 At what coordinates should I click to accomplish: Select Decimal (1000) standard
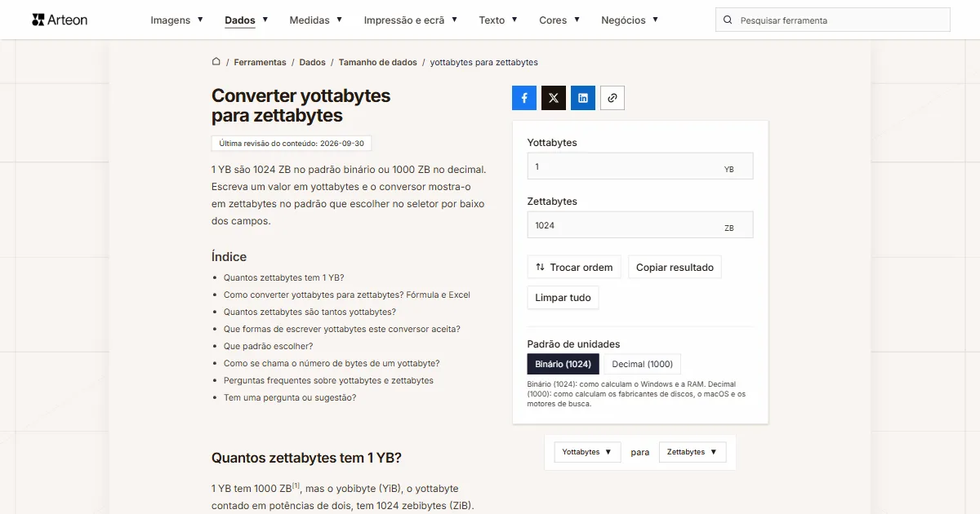coord(643,364)
